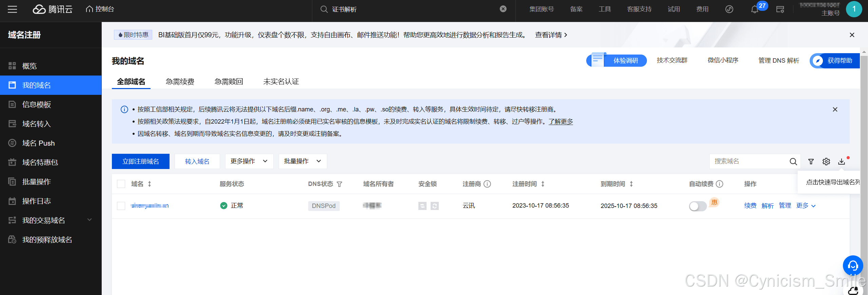Open 批量操作 in sidebar
This screenshot has width=868, height=295.
(51, 182)
